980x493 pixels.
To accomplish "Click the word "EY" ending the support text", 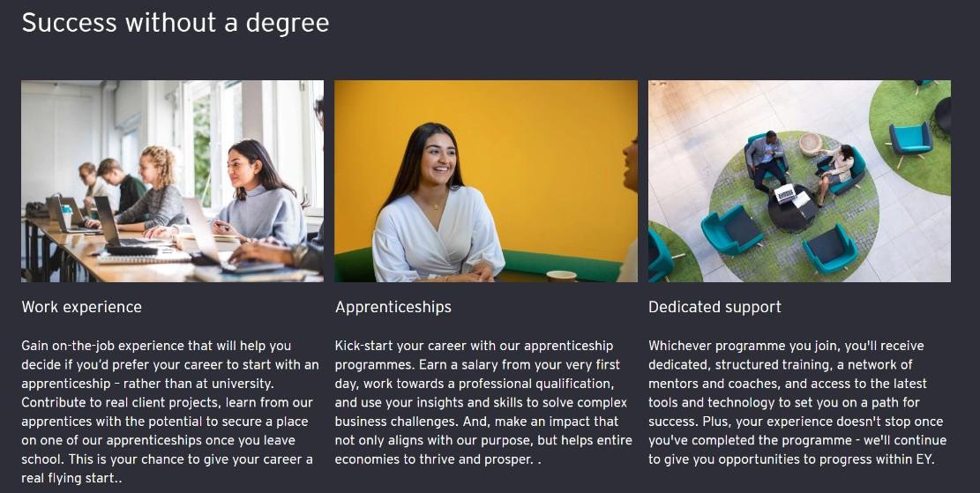I will tap(924, 459).
